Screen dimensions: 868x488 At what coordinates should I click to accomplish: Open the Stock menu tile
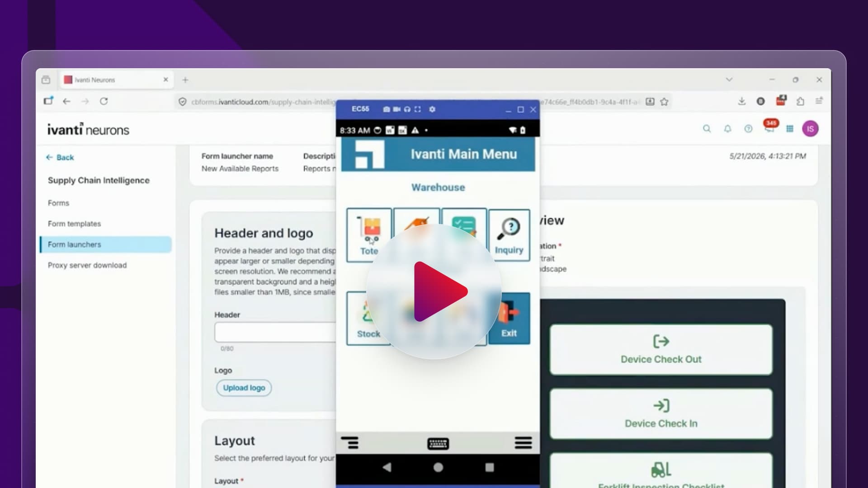click(368, 319)
